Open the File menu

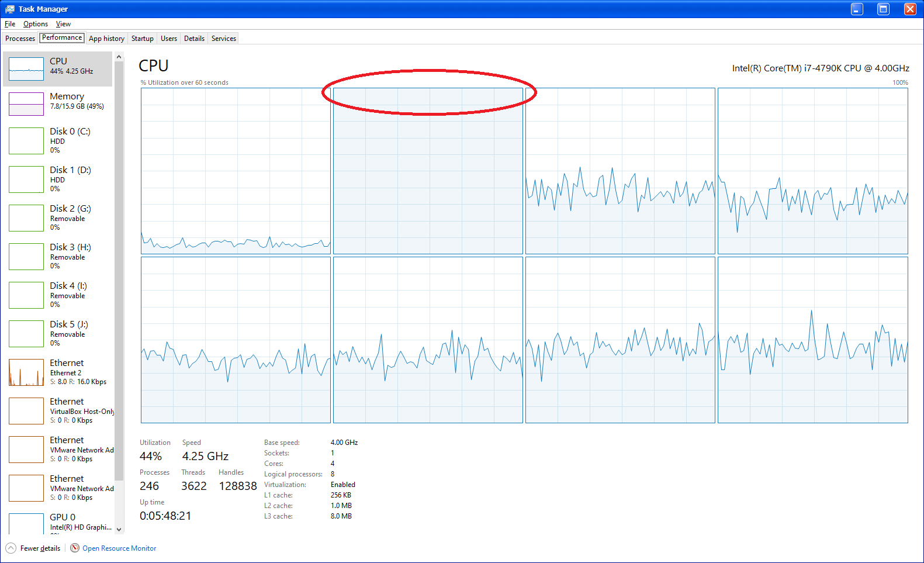10,24
